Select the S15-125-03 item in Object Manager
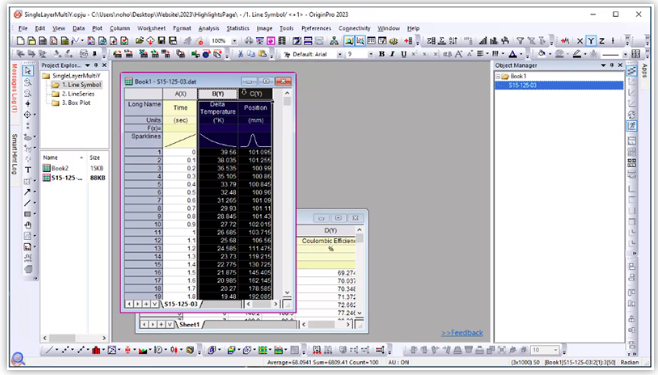The image size is (658, 375). (559, 85)
